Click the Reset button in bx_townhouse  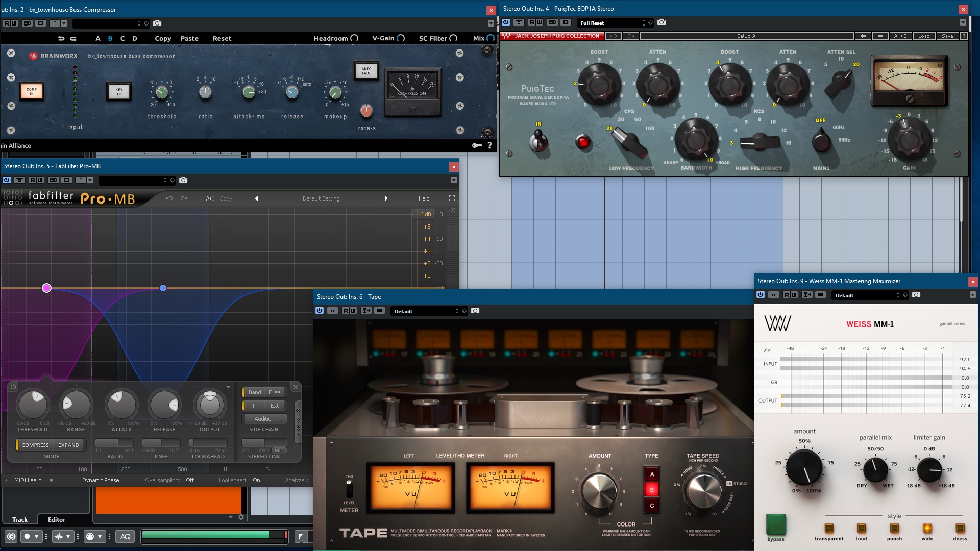pyautogui.click(x=222, y=38)
